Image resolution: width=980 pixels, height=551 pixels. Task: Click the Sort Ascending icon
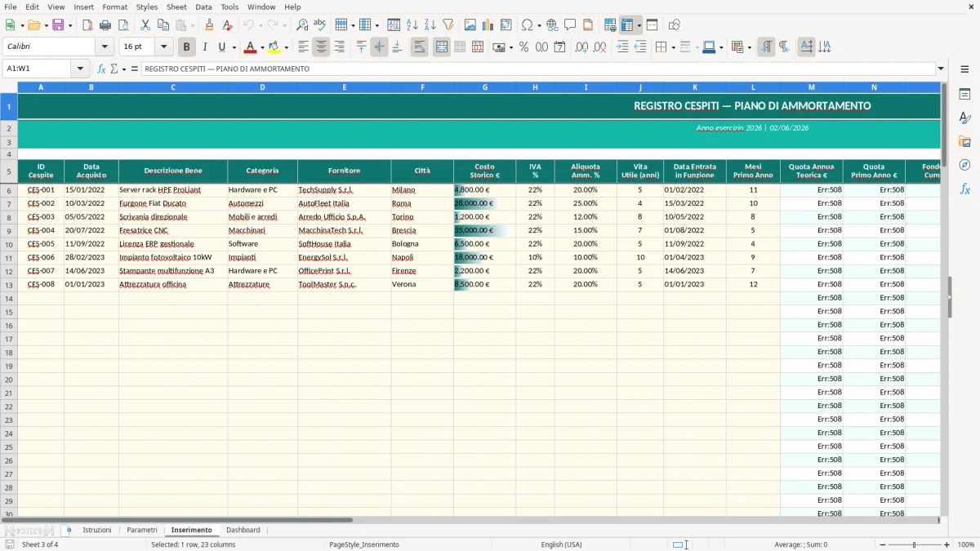coord(412,25)
